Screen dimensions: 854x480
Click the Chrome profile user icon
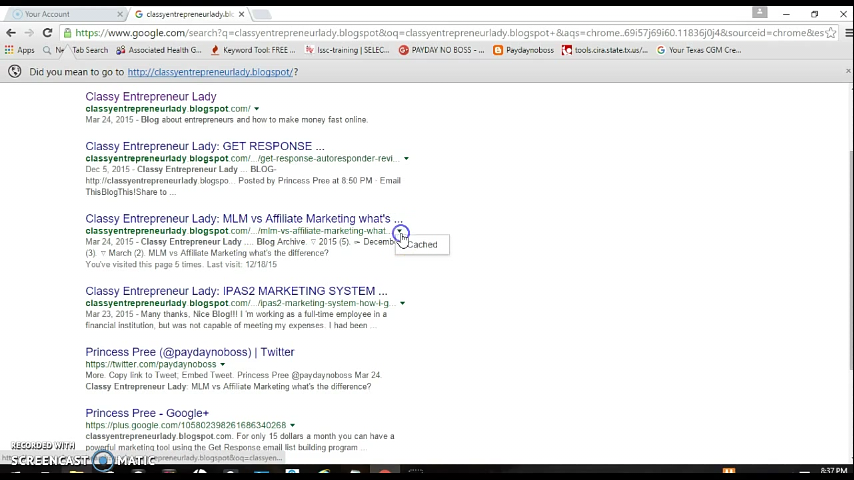759,13
